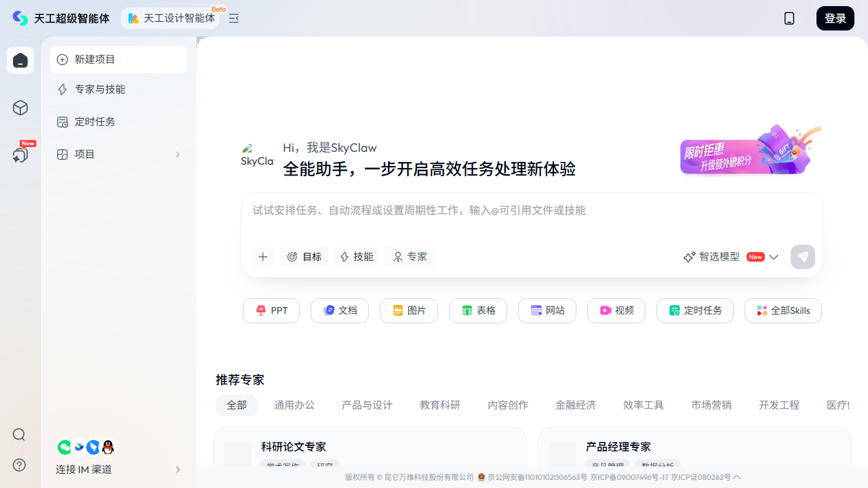The height and width of the screenshot is (488, 868).
Task: Click the blue bird IM icon
Action: pyautogui.click(x=79, y=447)
